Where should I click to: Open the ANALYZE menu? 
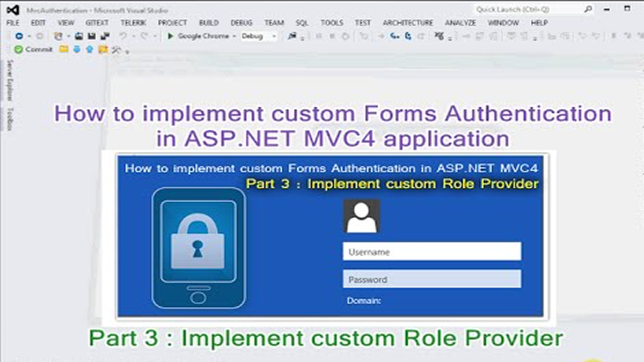click(460, 23)
